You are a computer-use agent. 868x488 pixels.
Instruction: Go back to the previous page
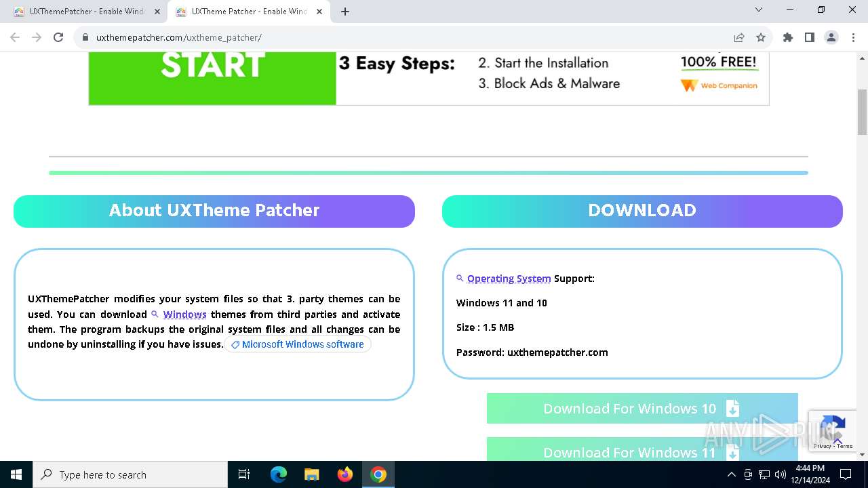16,37
